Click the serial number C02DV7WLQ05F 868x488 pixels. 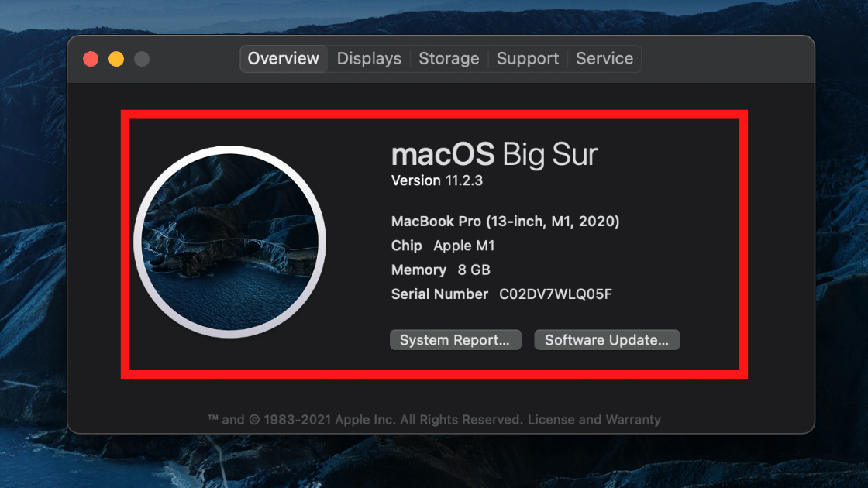point(556,294)
